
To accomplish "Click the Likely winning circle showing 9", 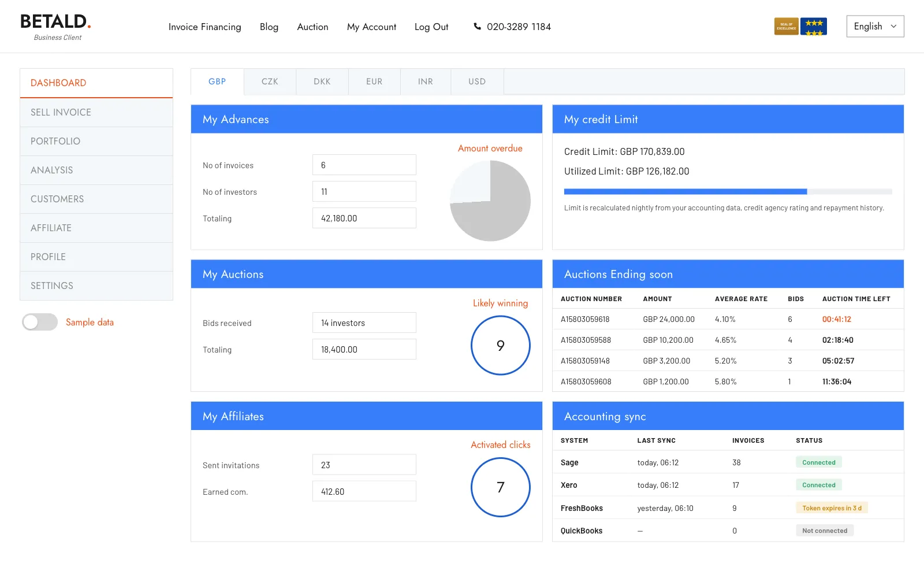I will pyautogui.click(x=501, y=345).
